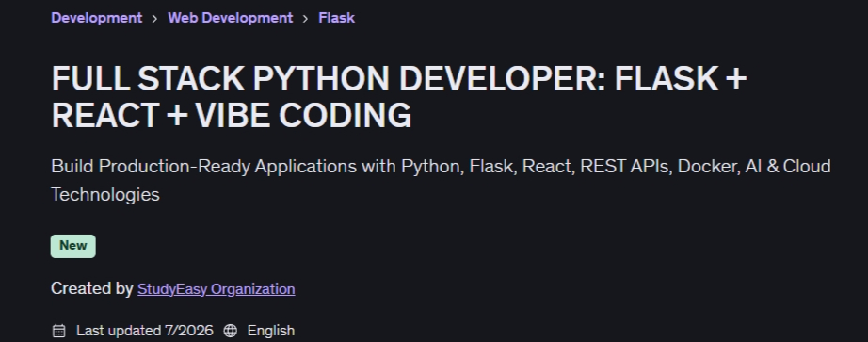Screen dimensions: 868x342
Task: Click the Created by label
Action: tap(92, 289)
